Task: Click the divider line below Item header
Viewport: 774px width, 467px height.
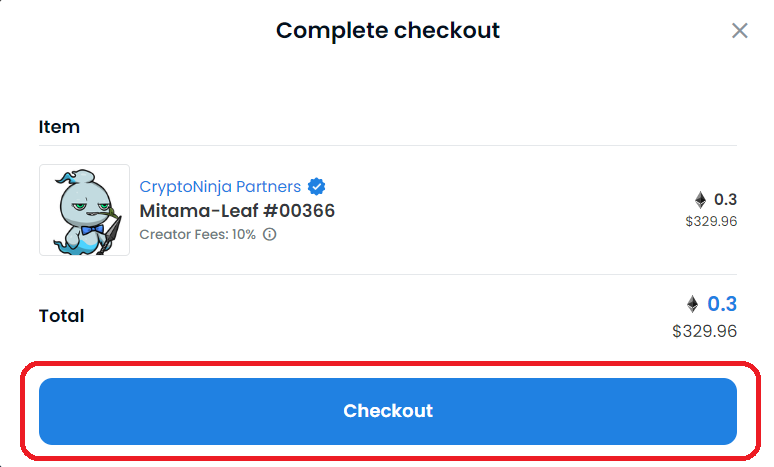Action: [387, 146]
